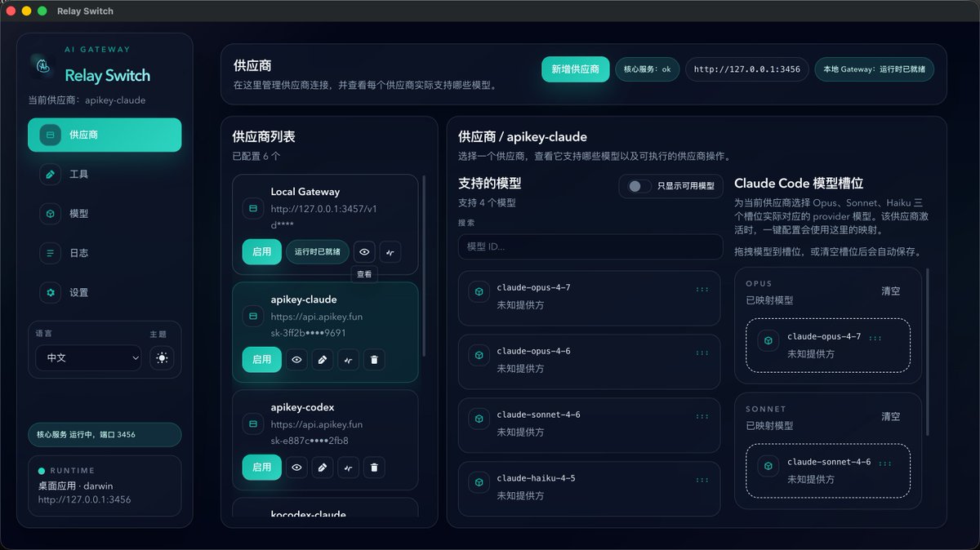Test apikey-codex with the pulse icon

pos(349,468)
